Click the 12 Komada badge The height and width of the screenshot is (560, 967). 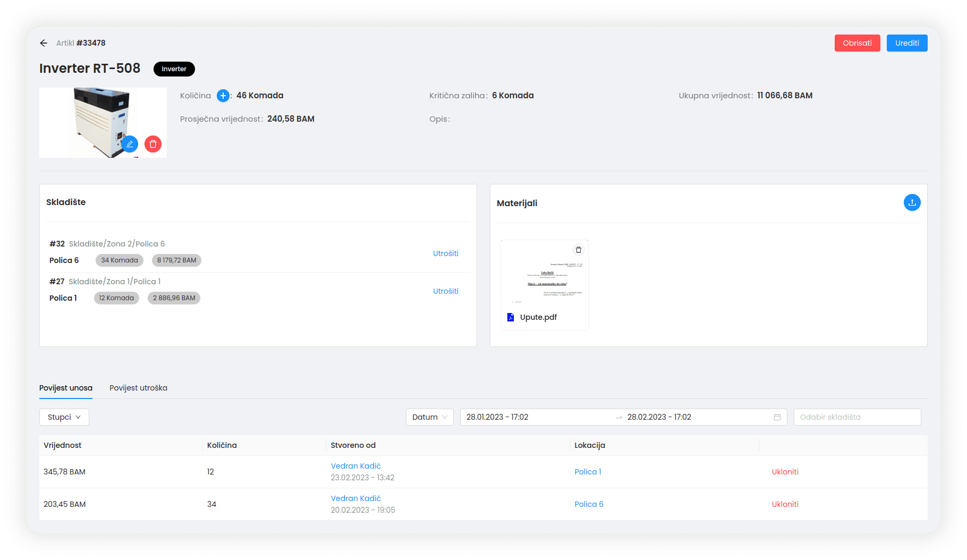pyautogui.click(x=116, y=298)
